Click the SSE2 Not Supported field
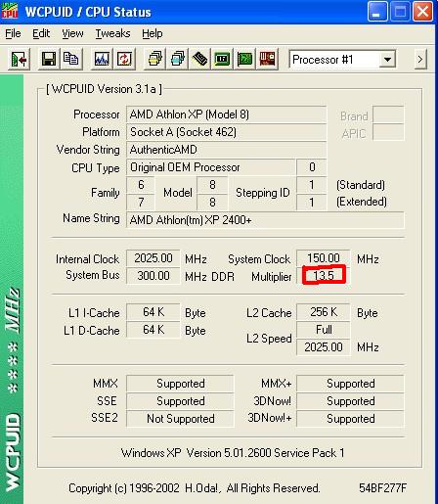This screenshot has width=438, height=504. coord(180,419)
